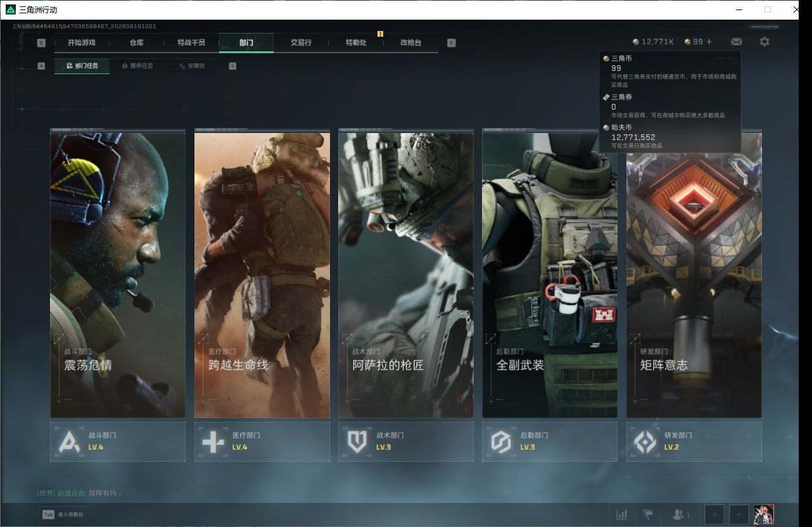812x527 pixels.
Task: Click the CN UID text at top
Action: [85, 27]
